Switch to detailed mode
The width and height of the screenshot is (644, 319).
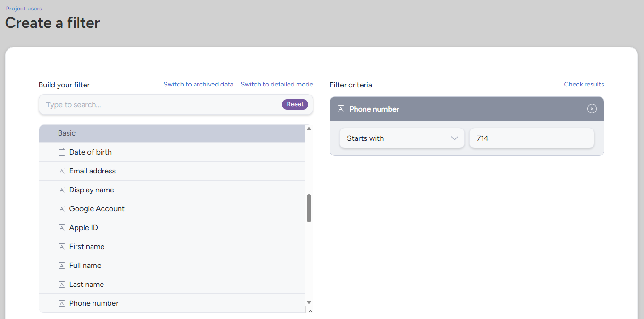coord(277,85)
